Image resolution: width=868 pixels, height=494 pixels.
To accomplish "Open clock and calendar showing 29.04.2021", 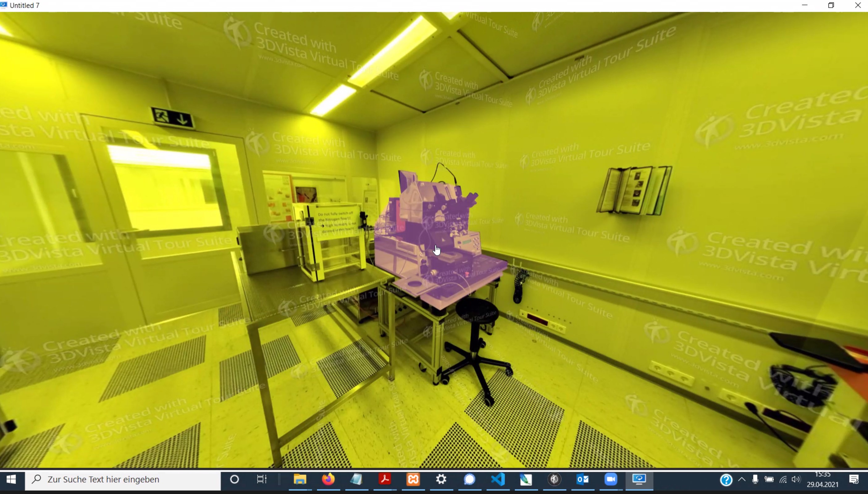I will tap(823, 479).
